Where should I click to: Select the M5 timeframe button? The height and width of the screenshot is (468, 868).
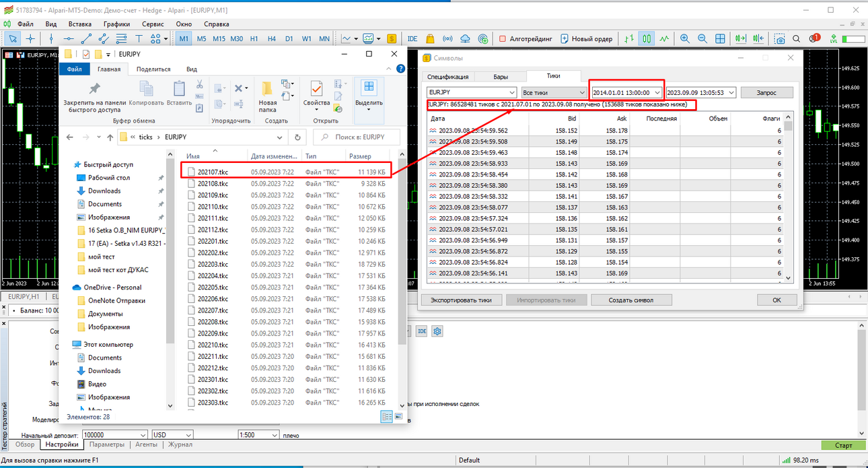coord(202,38)
